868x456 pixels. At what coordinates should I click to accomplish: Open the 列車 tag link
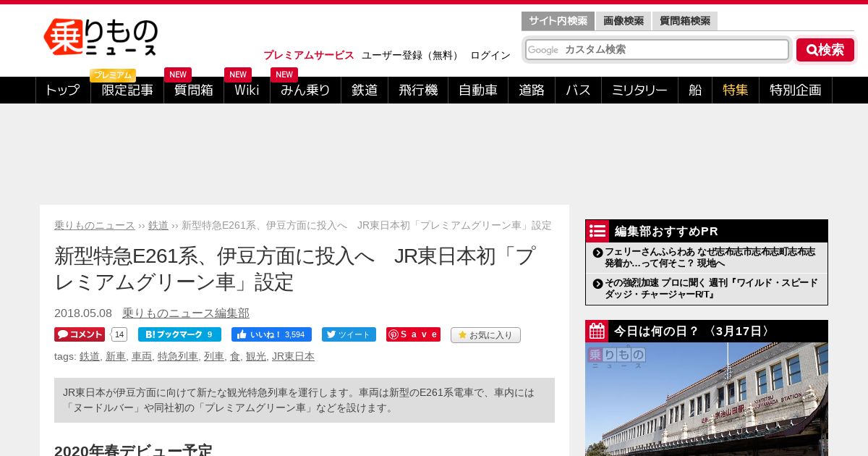coord(214,356)
